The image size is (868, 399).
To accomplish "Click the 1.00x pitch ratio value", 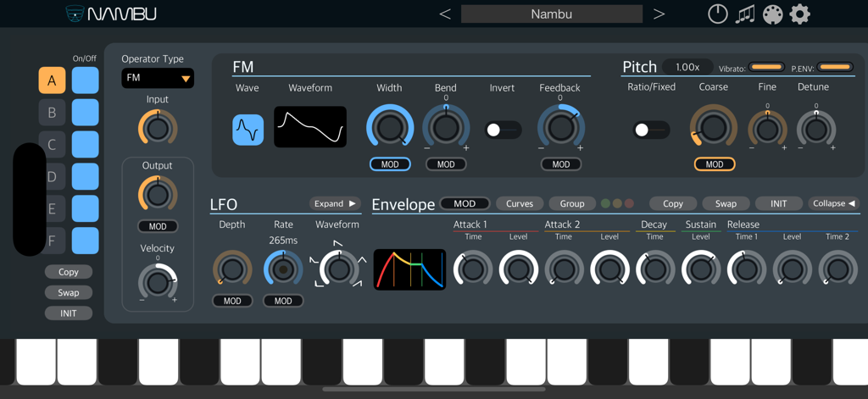I will [688, 68].
